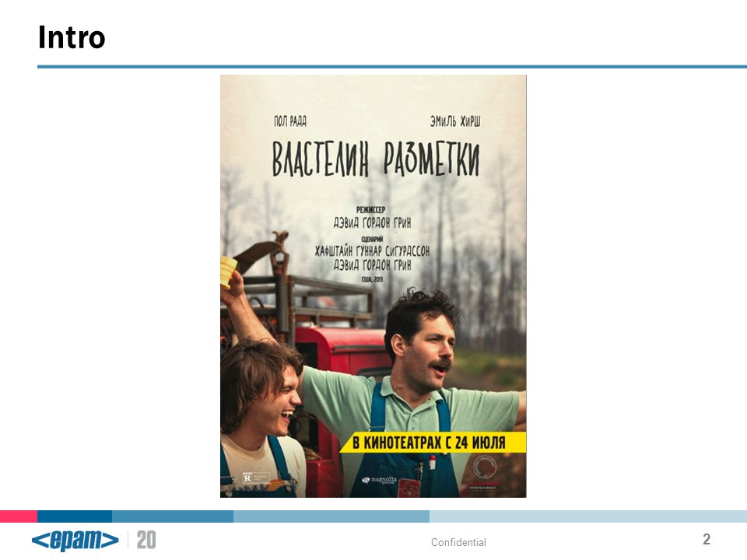Click the 20 anniversary mark beside EPAM
747x560 pixels.
pyautogui.click(x=146, y=540)
